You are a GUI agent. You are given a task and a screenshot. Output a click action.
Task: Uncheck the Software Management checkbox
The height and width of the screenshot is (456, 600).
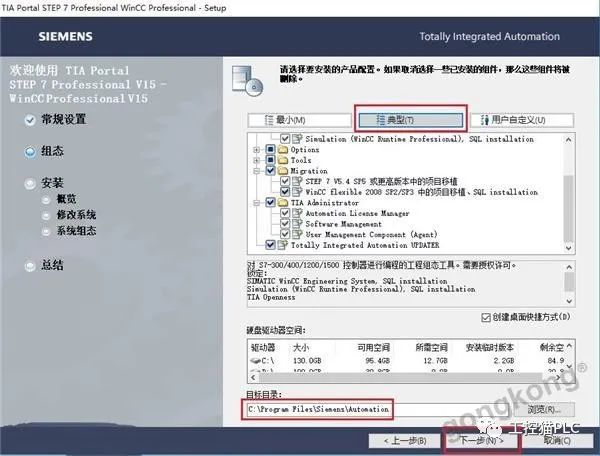click(285, 224)
